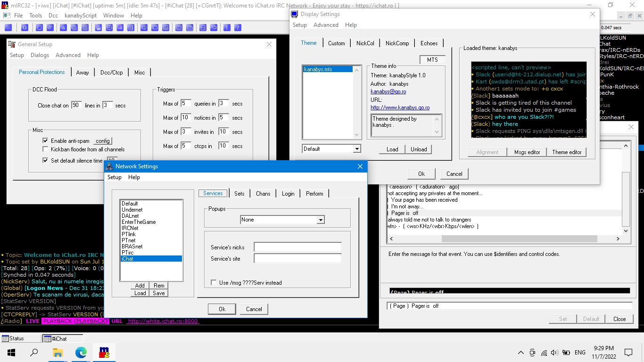Click the clock icon in the toolbar
The height and width of the screenshot is (362, 644).
coord(109,28)
